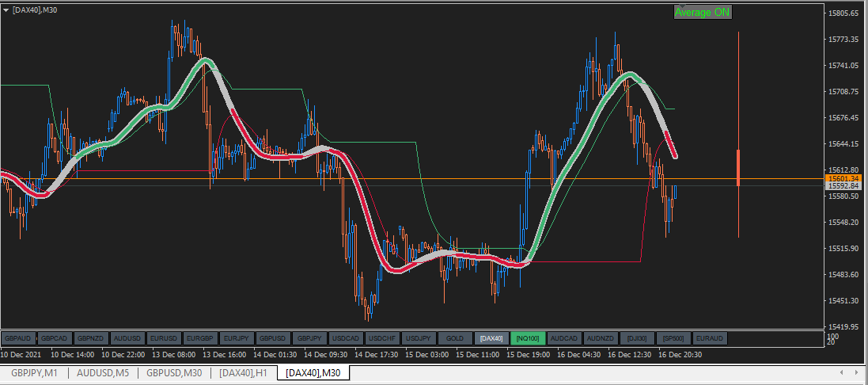Click the orange 15601.34 price label
This screenshot has height=385, width=868.
click(846, 178)
